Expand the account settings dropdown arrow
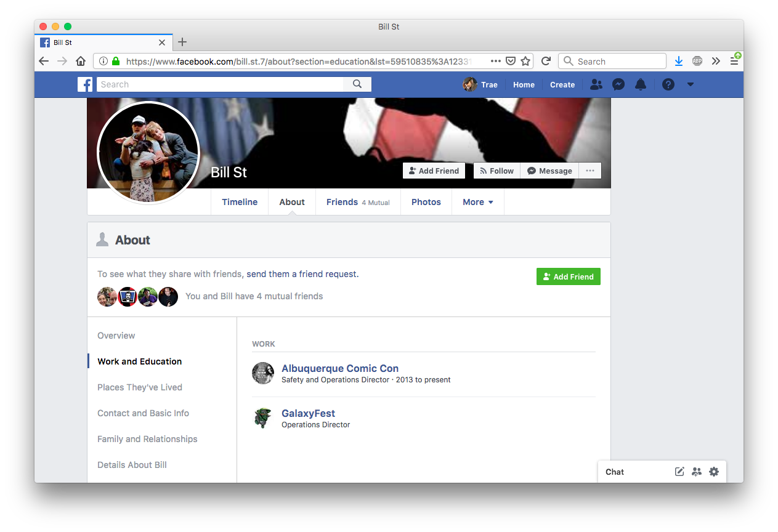 click(x=690, y=84)
